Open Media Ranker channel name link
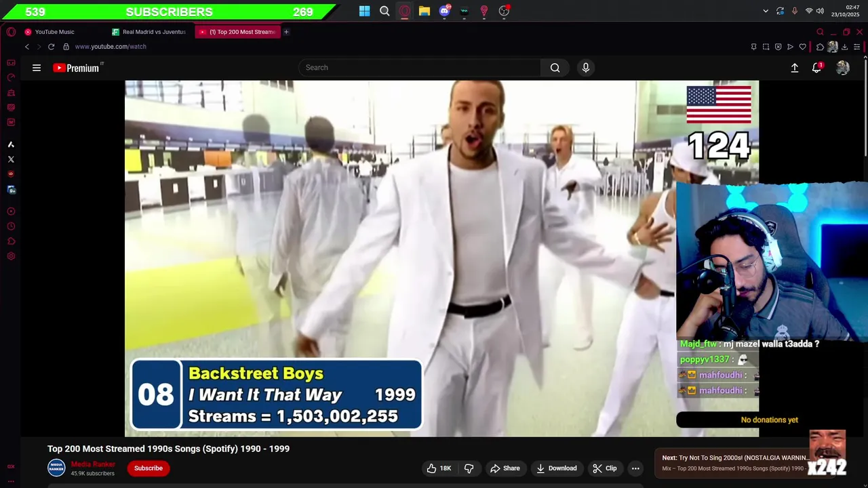The height and width of the screenshot is (488, 868). point(93,464)
